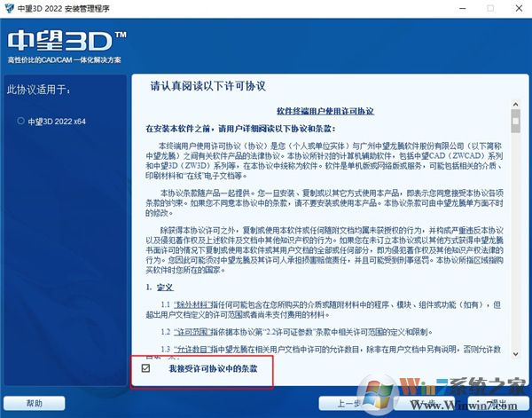This screenshot has height=418, width=532.
Task: Click the license agreement scrollbar thumb
Action: [516, 121]
